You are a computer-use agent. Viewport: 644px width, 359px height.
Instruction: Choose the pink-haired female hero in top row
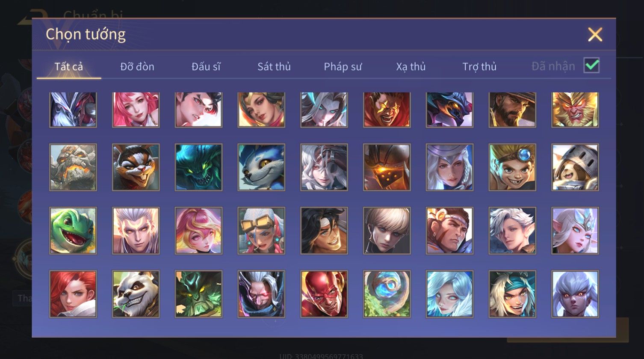136,110
